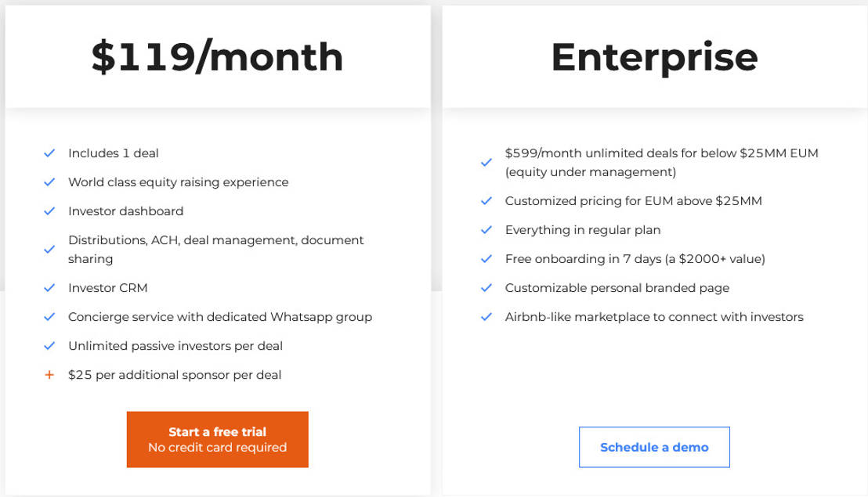Click checkmark beside Concierge service feature
Screen dimensions: 868x497
coord(49,317)
